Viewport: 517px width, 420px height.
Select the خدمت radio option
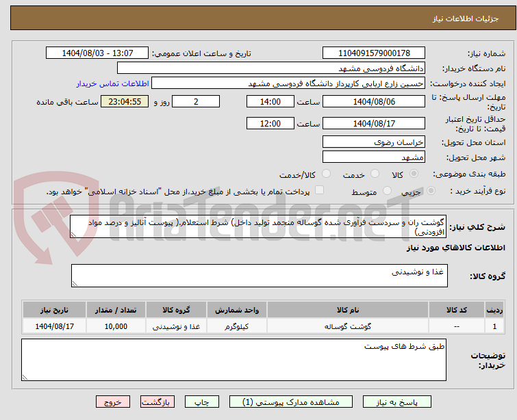[375, 173]
